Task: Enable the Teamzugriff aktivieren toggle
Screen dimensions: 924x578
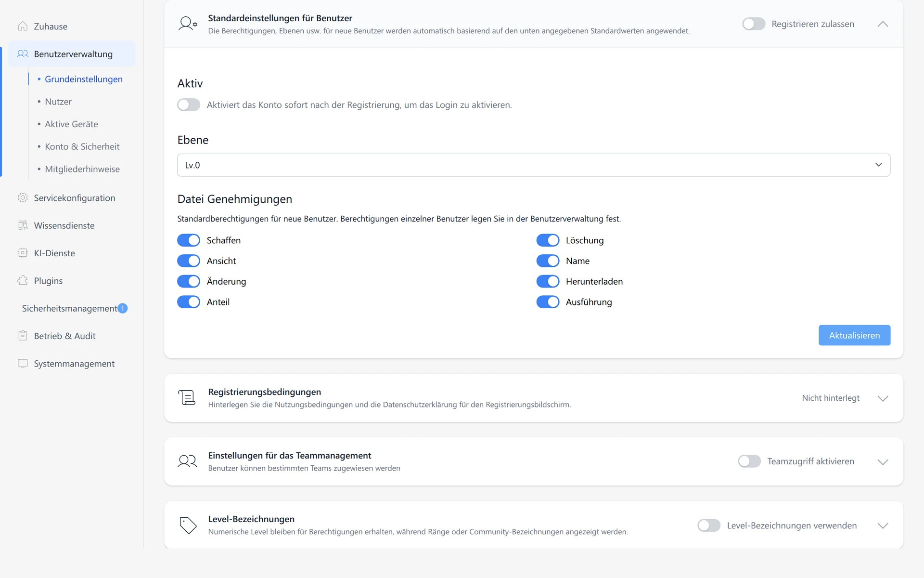Action: 749,461
